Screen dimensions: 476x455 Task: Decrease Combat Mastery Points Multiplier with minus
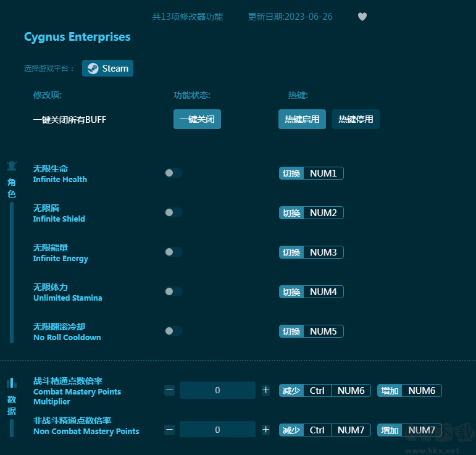pyautogui.click(x=169, y=390)
